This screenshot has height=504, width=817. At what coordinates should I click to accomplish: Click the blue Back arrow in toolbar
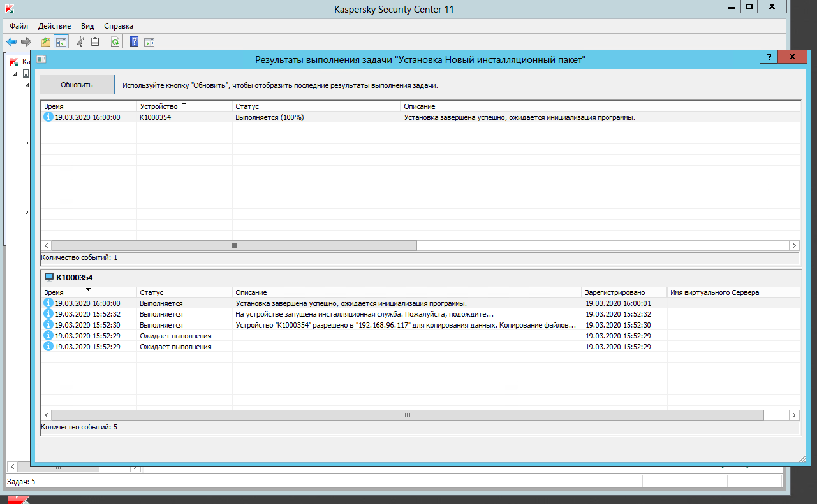point(11,42)
